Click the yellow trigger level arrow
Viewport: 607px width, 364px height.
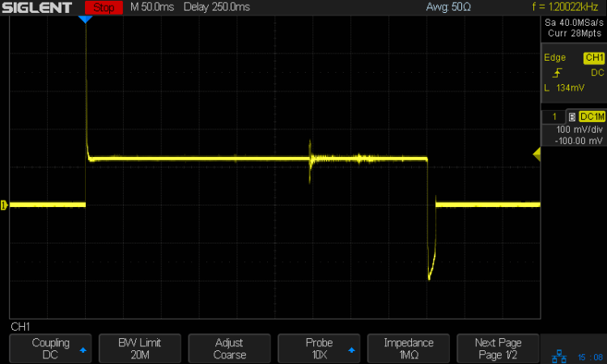(x=535, y=154)
